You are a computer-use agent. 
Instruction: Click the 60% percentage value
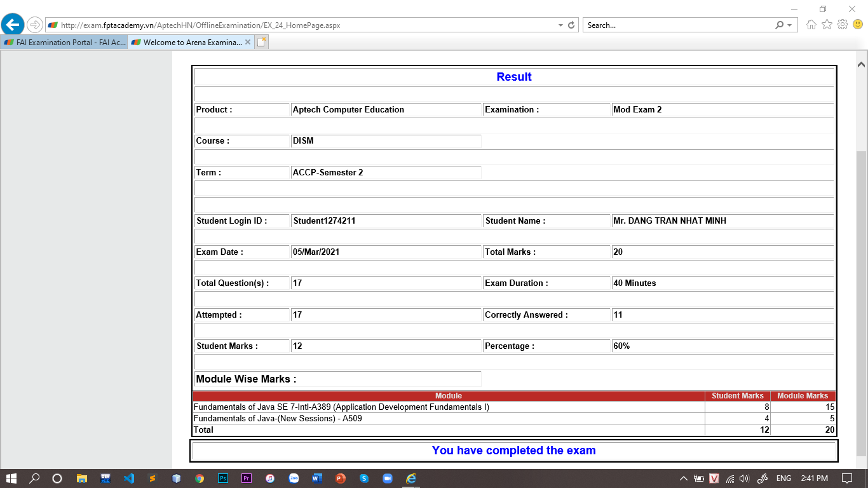(621, 346)
